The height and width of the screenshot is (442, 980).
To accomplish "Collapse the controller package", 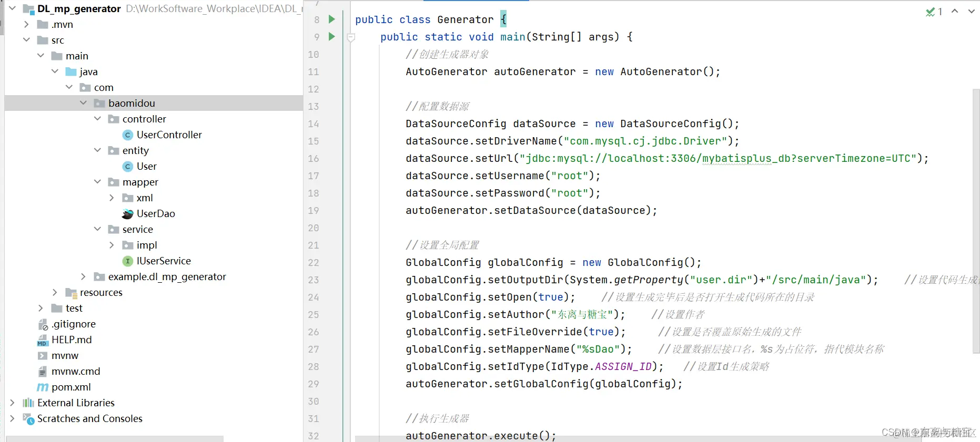I will (x=97, y=119).
